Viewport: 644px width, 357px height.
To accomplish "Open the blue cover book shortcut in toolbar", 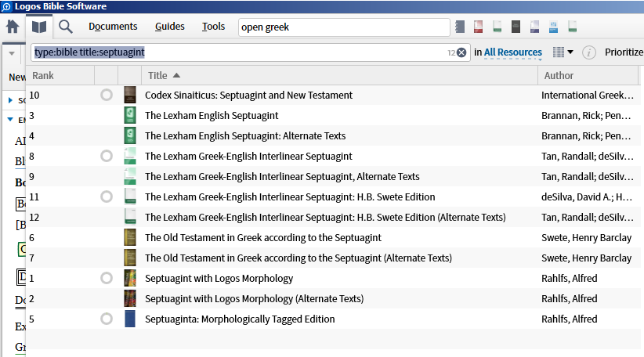I will (x=553, y=27).
